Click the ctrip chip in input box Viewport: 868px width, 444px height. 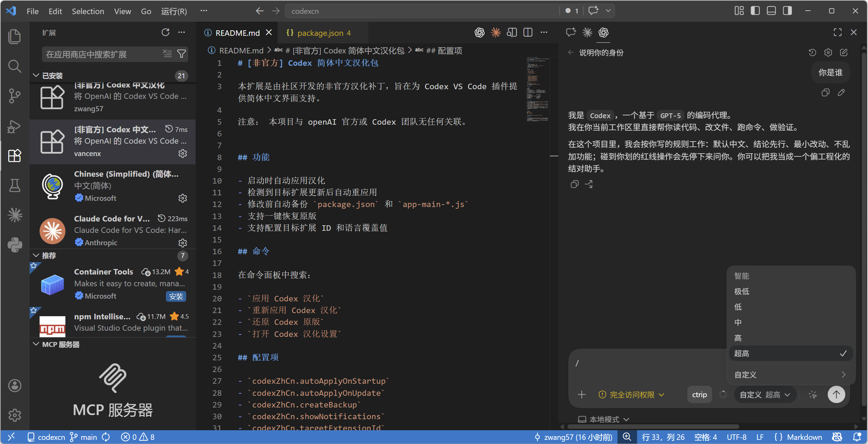pyautogui.click(x=699, y=395)
